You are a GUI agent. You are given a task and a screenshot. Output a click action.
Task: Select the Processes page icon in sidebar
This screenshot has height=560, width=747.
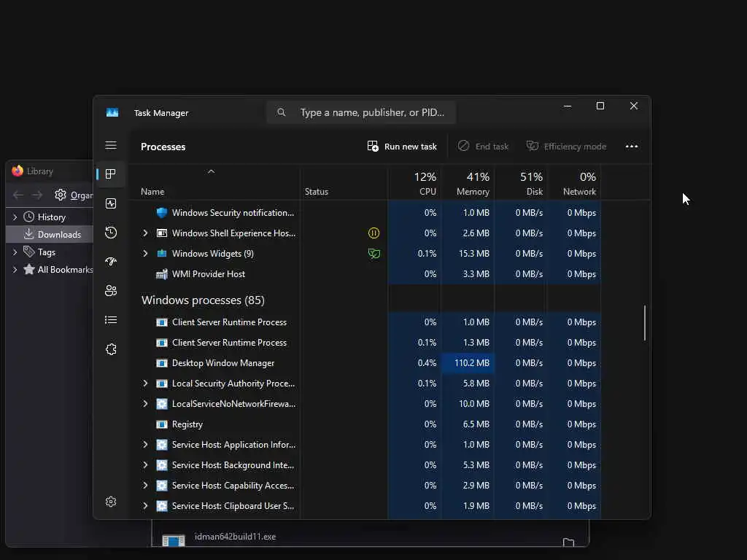[x=111, y=174]
